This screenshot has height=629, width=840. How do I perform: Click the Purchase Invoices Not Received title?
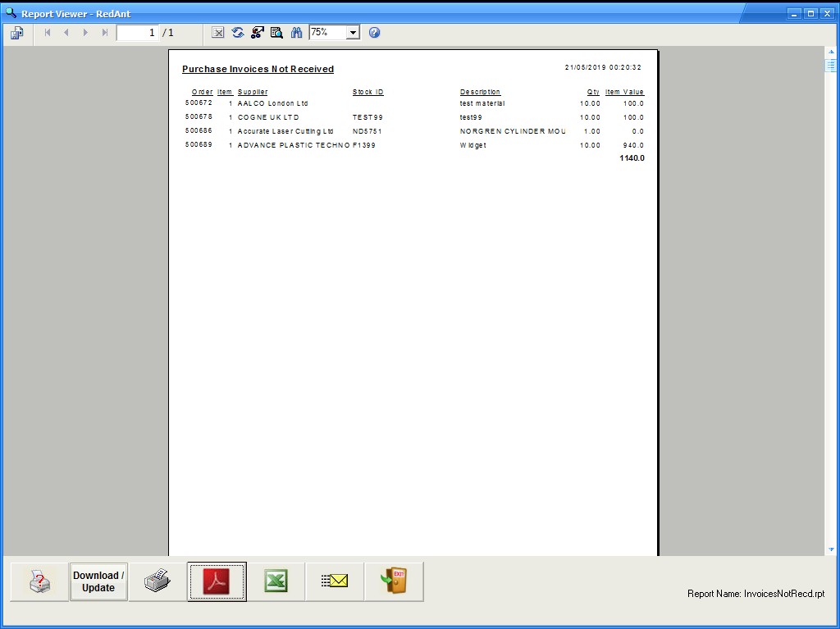258,70
